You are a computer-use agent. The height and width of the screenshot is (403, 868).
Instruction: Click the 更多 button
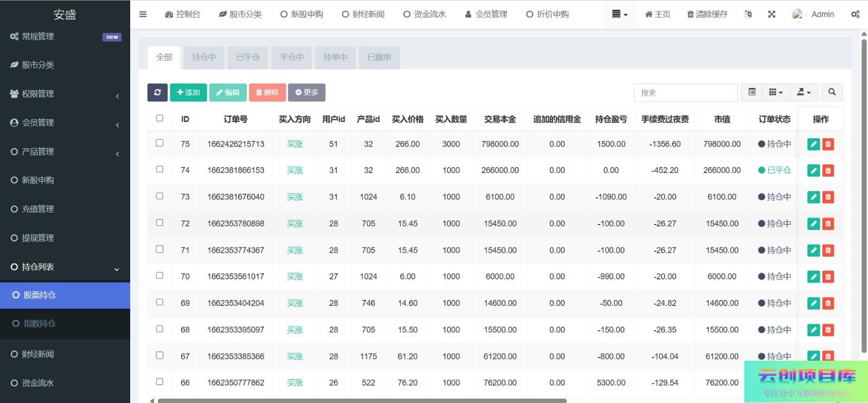pos(307,93)
